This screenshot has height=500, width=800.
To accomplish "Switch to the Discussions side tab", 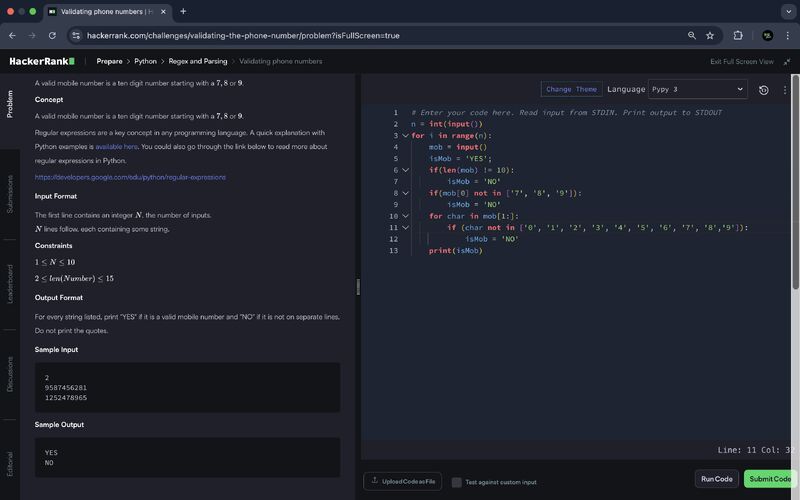I will pos(10,374).
